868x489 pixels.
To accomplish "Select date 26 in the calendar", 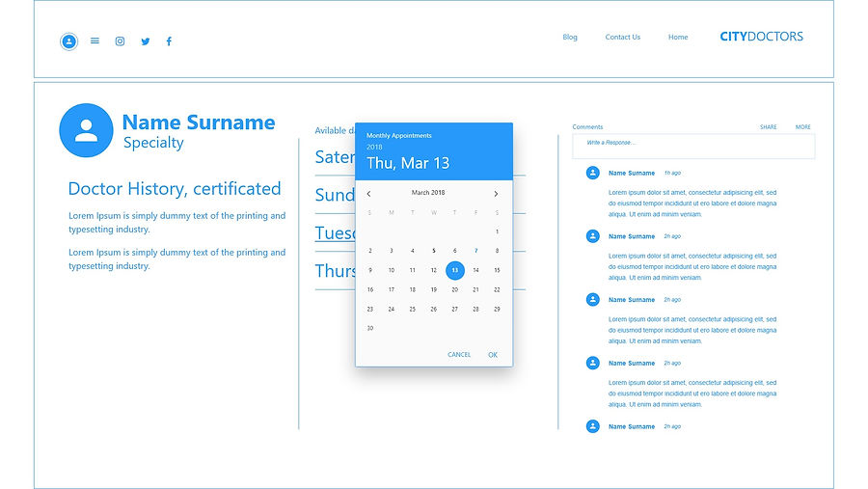I will [x=433, y=309].
